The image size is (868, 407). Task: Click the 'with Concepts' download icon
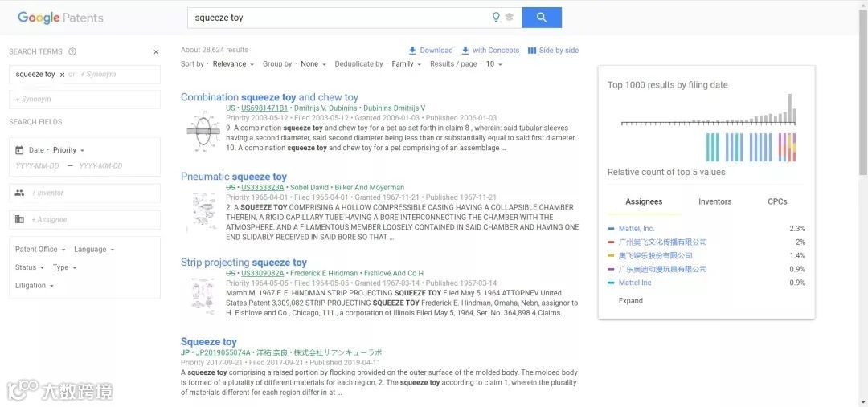(x=465, y=51)
